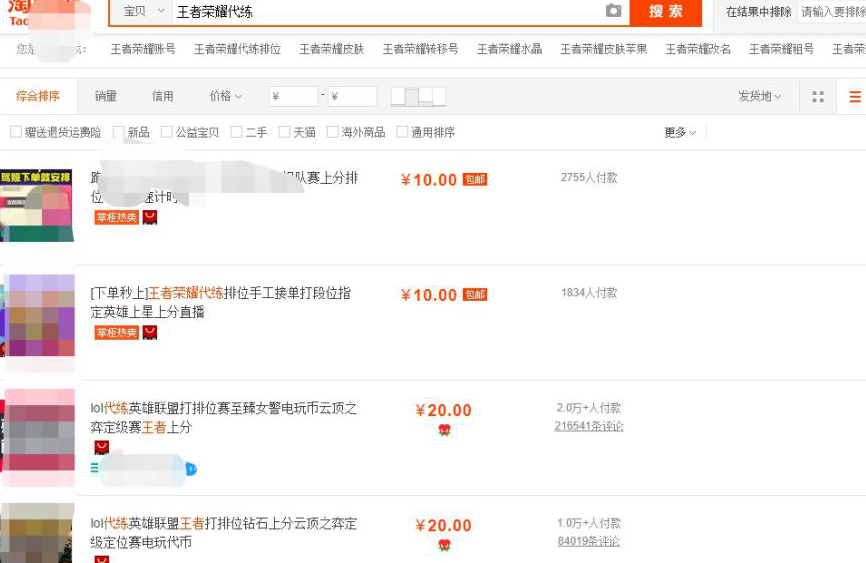Open listing title 下单秒上 王者荣耀代练排位
Screen dimensions: 866x563
point(220,302)
